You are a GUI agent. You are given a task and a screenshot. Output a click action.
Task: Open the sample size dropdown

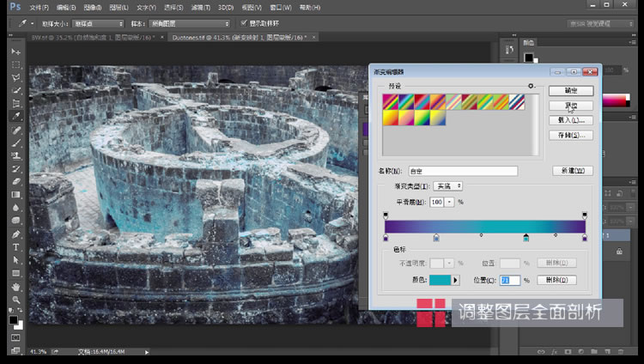(98, 24)
